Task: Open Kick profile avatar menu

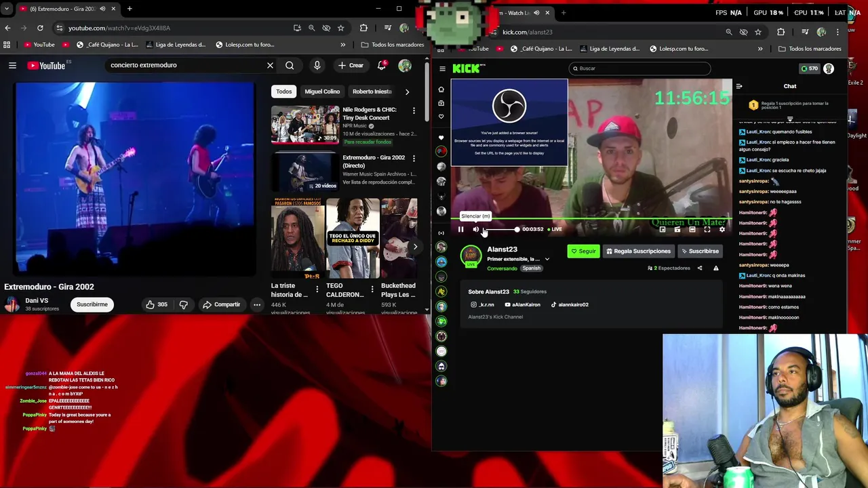Action: [828, 68]
